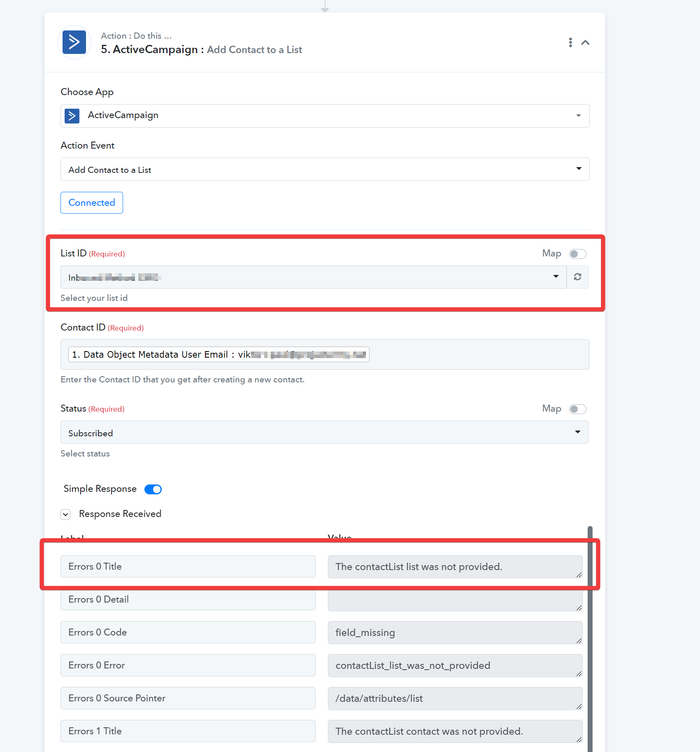Viewport: 700px width, 752px height.
Task: Click the Connected button
Action: (x=92, y=203)
